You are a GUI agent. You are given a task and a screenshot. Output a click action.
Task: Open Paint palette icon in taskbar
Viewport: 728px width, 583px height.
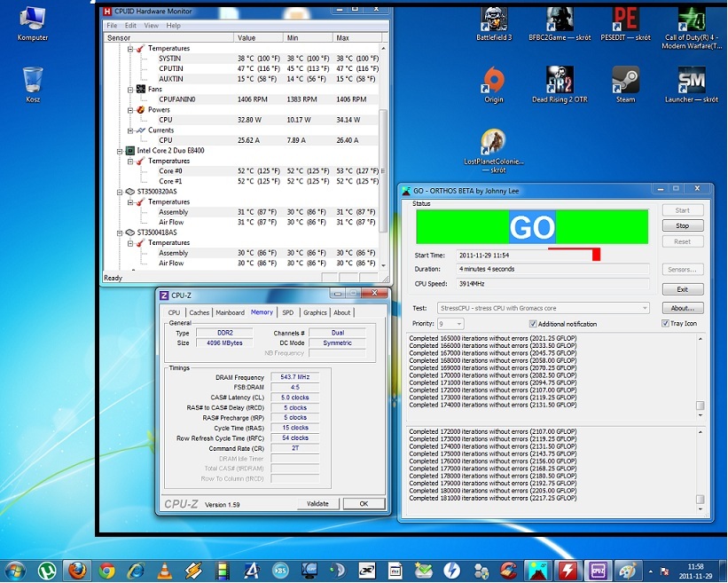click(x=627, y=571)
